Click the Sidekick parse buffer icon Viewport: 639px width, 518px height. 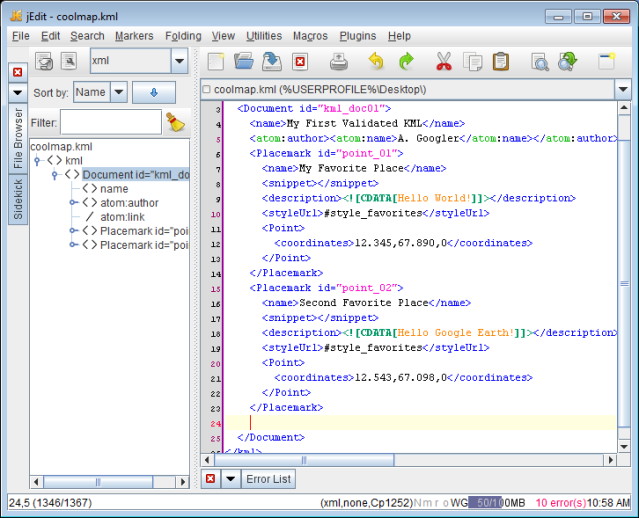point(44,61)
